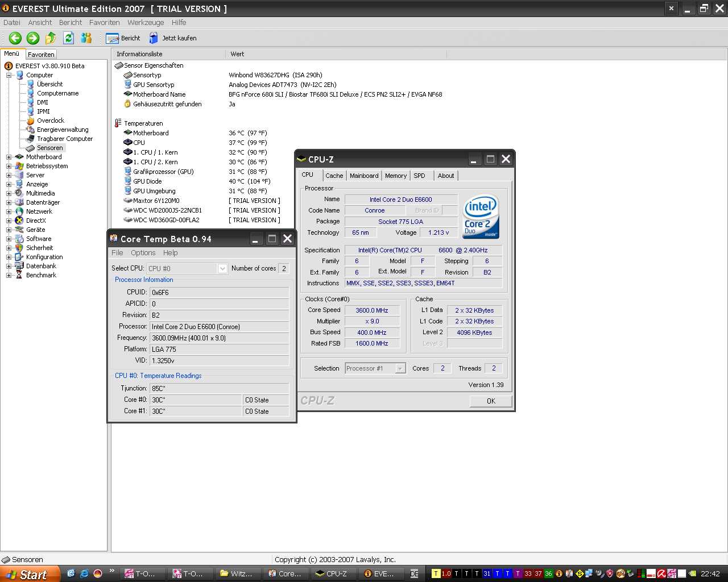Screen dimensions: 728x582
Task: Click the Temperaturen thermometer icon
Action: 118,123
